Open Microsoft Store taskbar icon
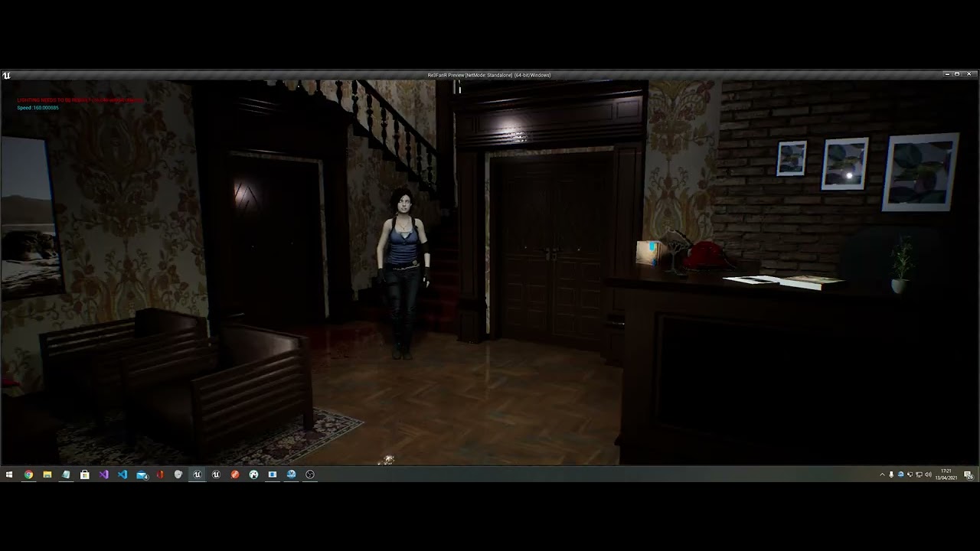Image resolution: width=980 pixels, height=551 pixels. pyautogui.click(x=85, y=474)
